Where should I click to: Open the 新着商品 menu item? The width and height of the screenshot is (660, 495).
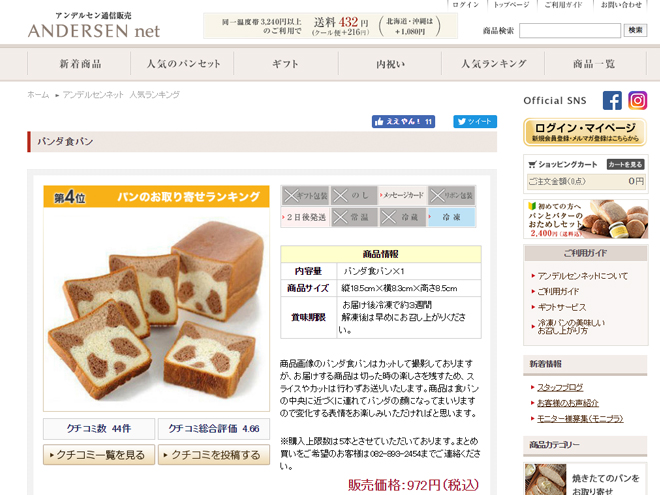(79, 64)
